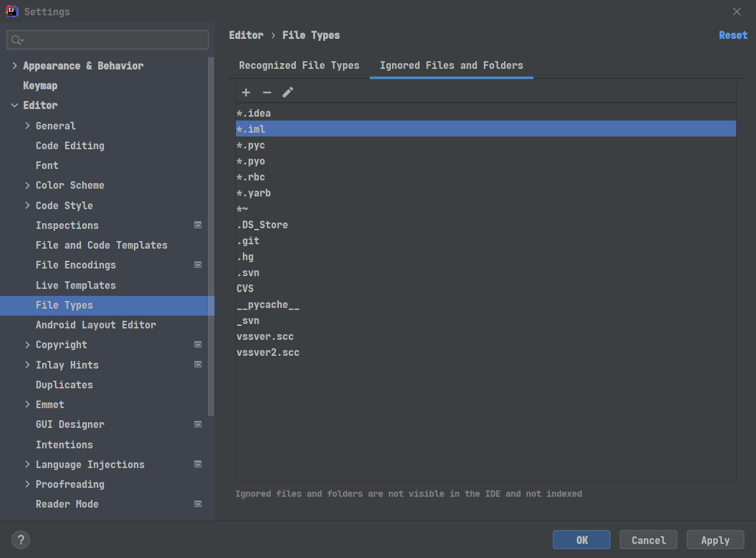Expand the Copyright node arrow
The height and width of the screenshot is (558, 756).
27,345
